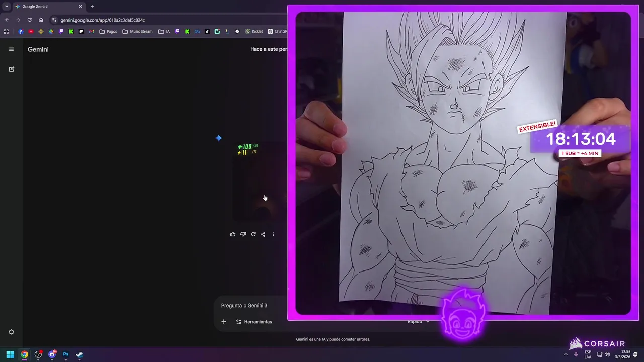Expand the IA bookmark folder

164,31
